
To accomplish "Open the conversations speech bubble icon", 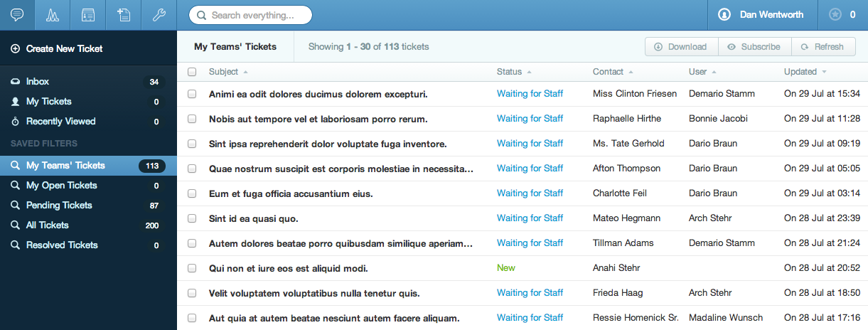I will click(x=17, y=14).
